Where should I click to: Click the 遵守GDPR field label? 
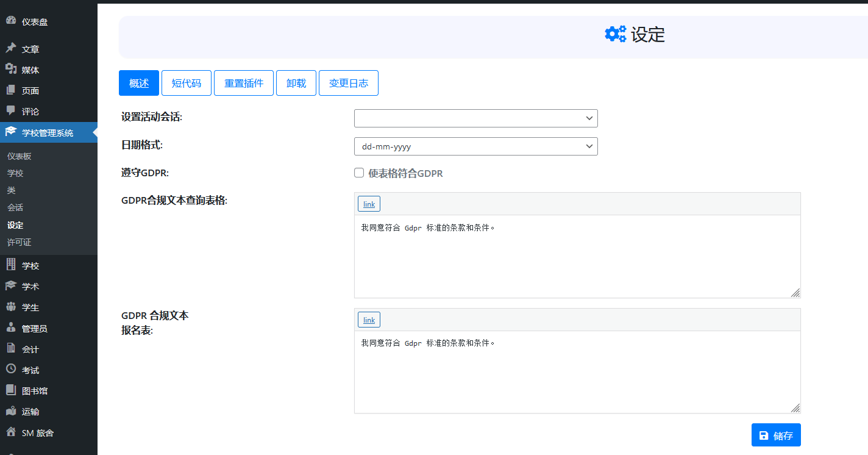[145, 173]
